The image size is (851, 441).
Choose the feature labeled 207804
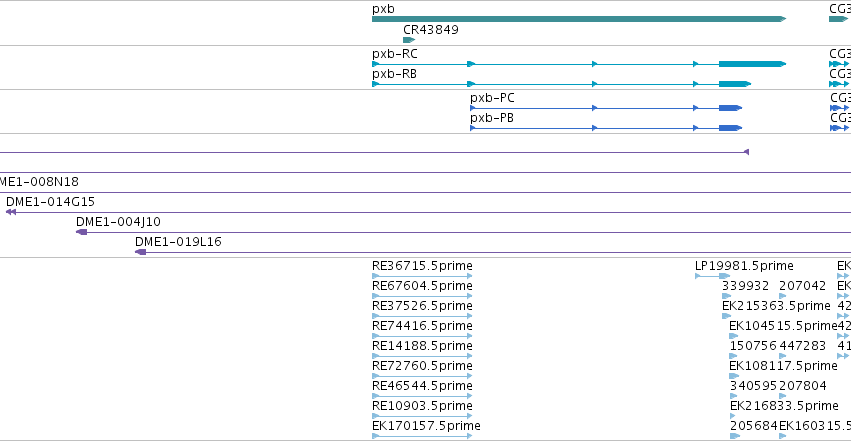pyautogui.click(x=783, y=396)
